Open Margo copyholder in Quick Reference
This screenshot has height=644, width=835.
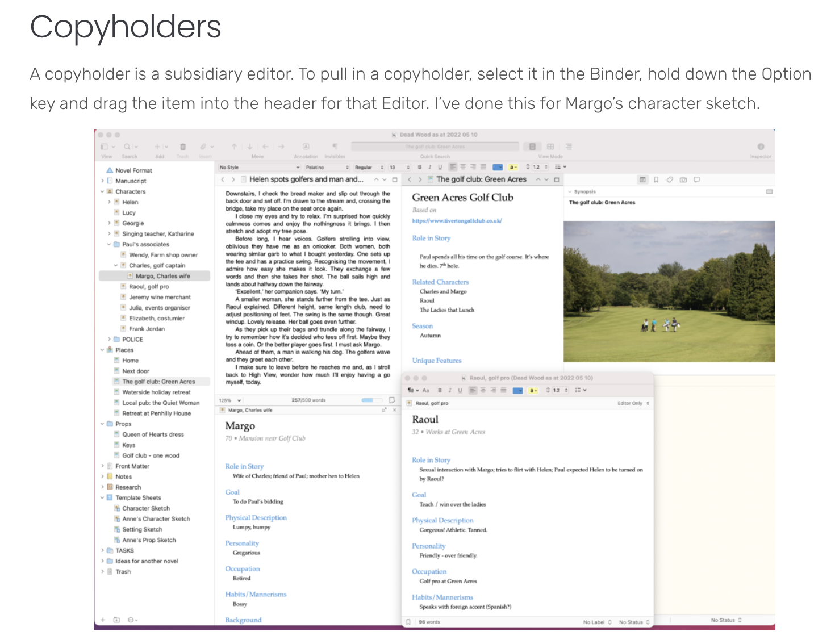tap(385, 409)
